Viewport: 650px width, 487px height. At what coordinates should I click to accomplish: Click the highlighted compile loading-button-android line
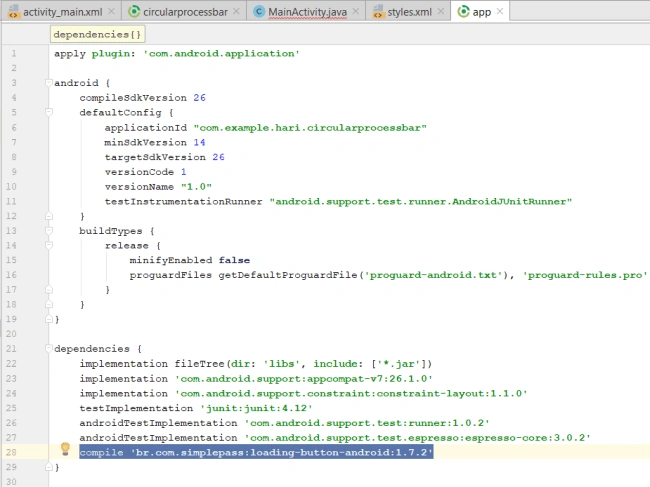[x=256, y=452]
